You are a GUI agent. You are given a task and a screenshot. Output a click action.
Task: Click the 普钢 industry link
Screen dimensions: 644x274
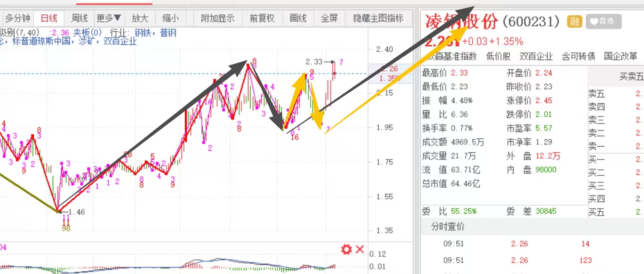coord(168,33)
